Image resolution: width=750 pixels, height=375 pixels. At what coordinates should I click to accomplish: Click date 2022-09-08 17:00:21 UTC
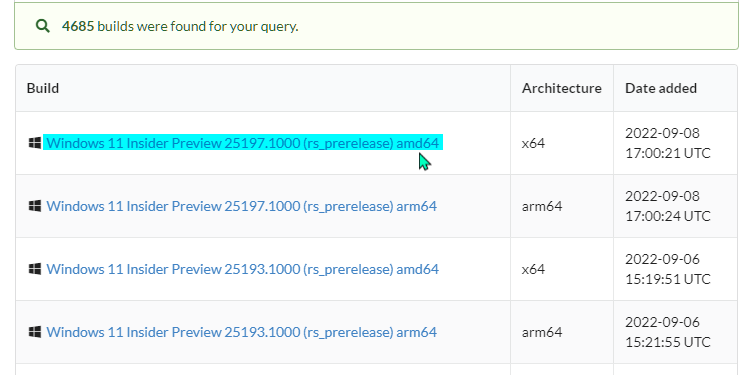668,143
